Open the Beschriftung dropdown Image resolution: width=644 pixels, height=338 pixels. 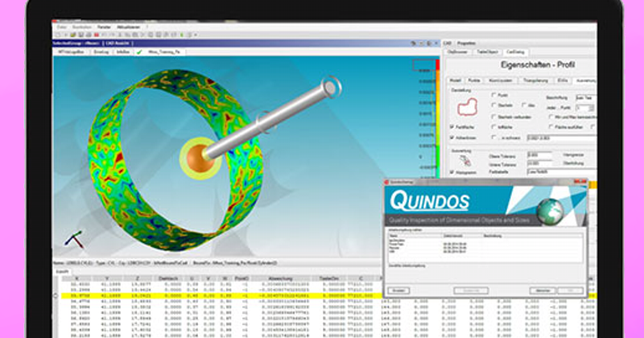586,97
